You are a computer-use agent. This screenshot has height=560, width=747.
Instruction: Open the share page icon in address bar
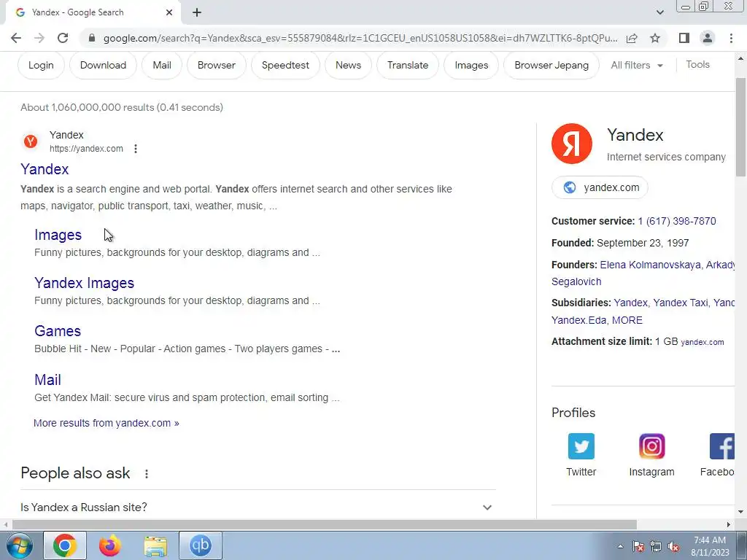(632, 38)
